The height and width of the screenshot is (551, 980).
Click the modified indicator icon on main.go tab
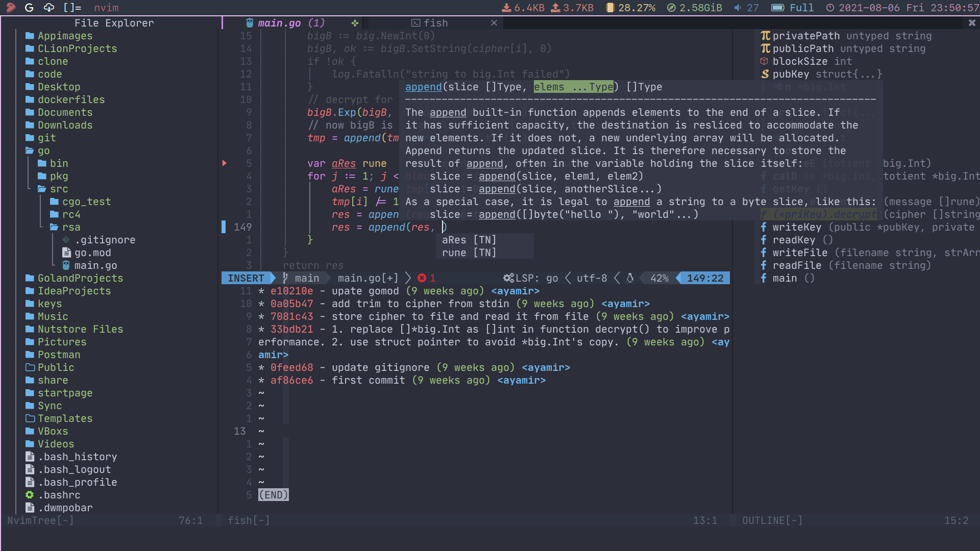355,23
